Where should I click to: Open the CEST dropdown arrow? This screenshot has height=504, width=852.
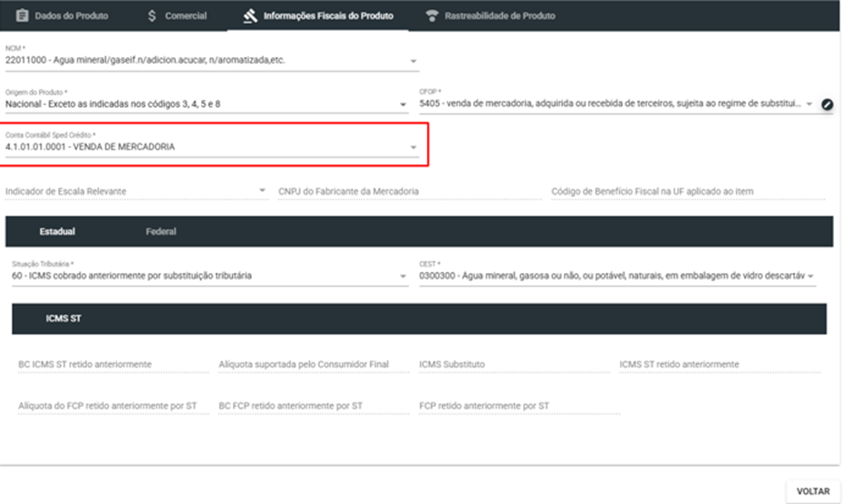[x=810, y=276]
